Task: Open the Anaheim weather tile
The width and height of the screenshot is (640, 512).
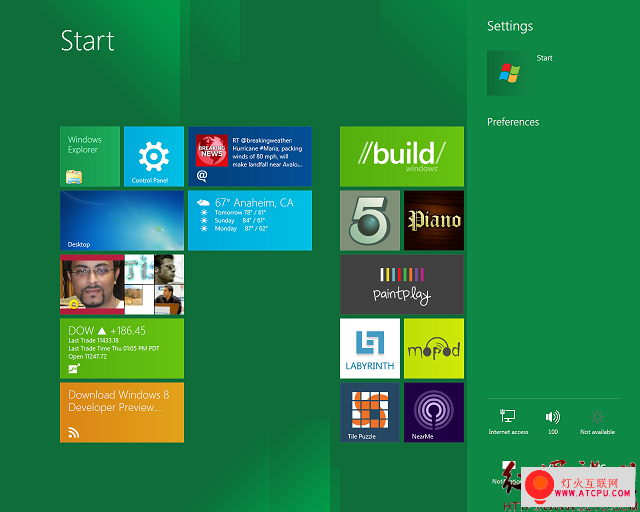Action: (x=250, y=220)
